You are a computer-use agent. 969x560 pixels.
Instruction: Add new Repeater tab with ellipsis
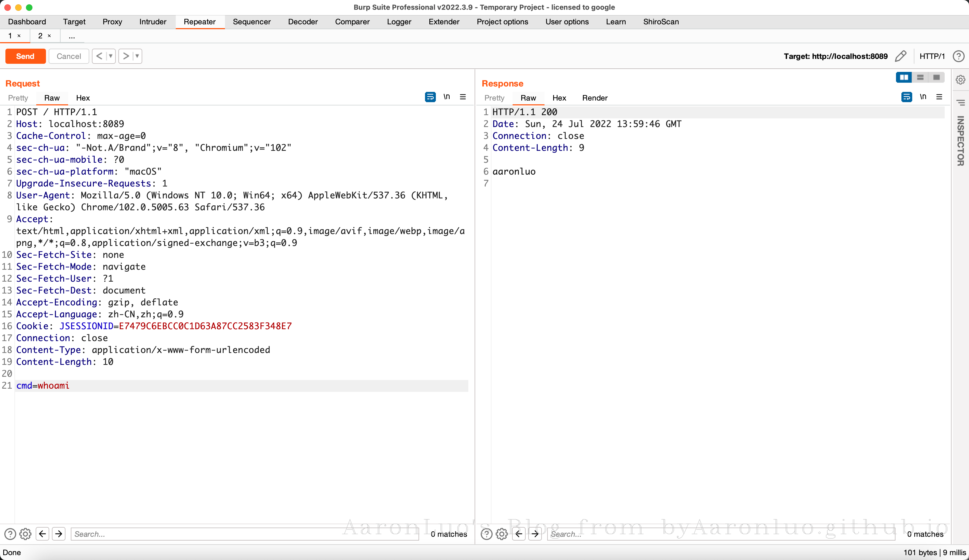tap(72, 36)
